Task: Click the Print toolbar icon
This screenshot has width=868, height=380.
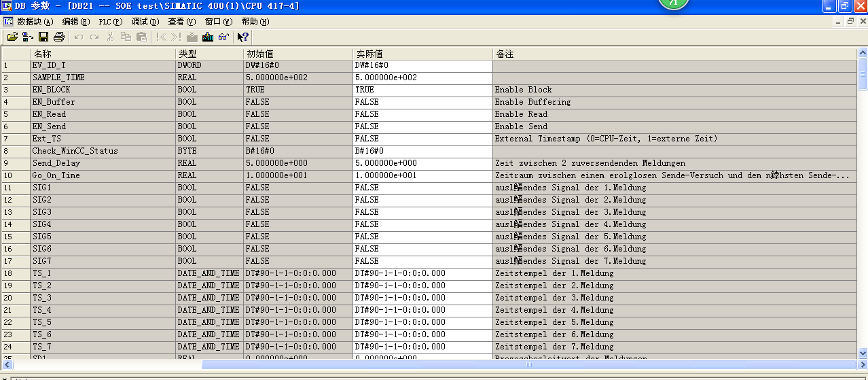Action: tap(59, 37)
